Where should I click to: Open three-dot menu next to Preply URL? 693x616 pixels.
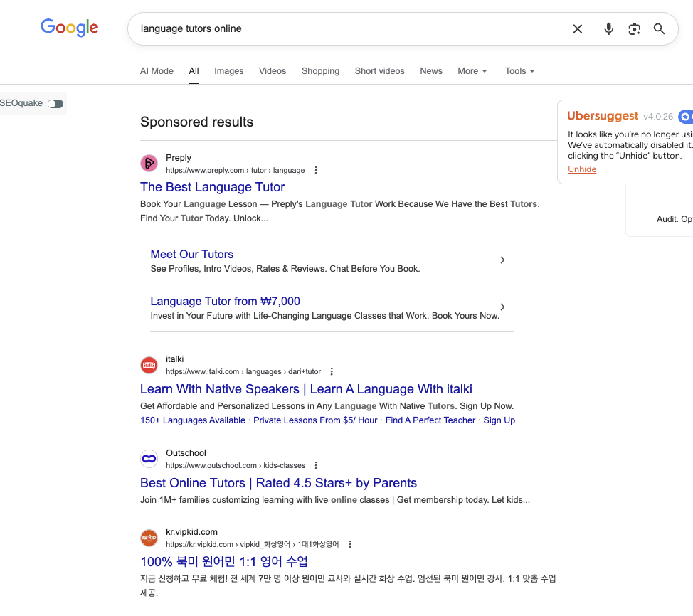316,170
